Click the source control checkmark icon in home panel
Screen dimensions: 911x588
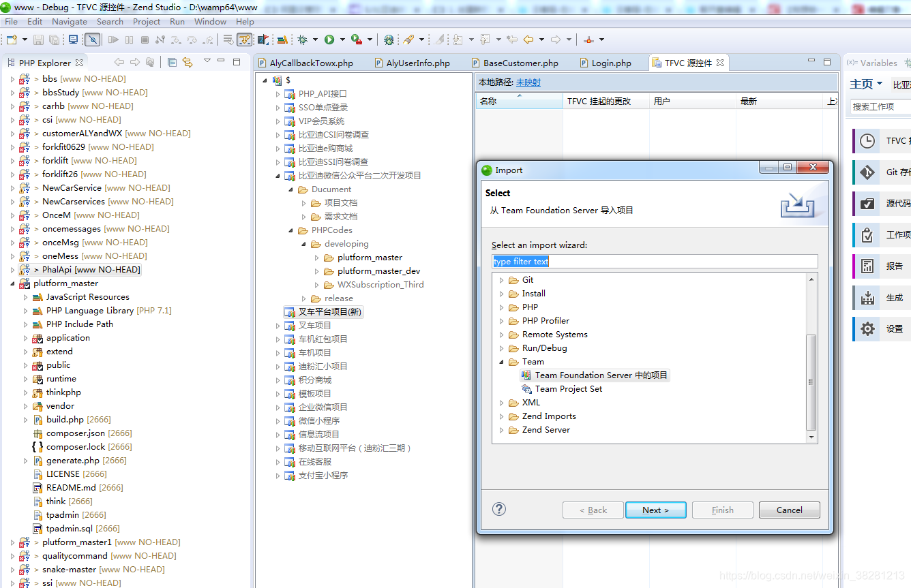tap(867, 204)
